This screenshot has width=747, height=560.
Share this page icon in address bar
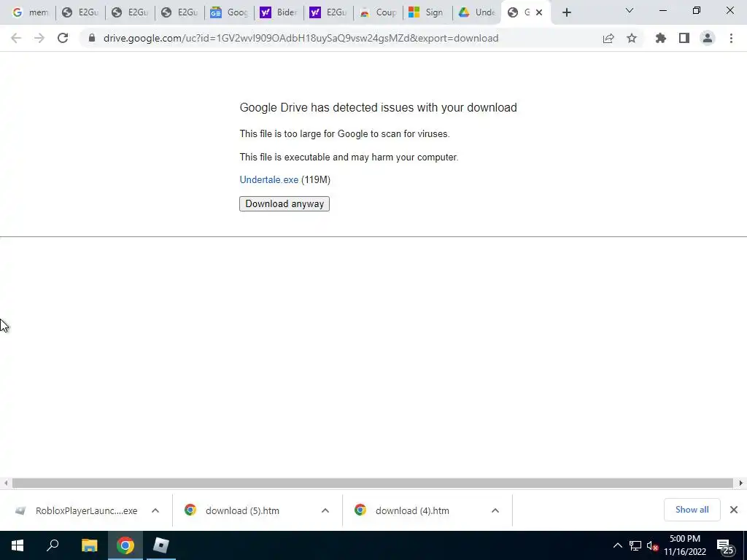pos(608,39)
